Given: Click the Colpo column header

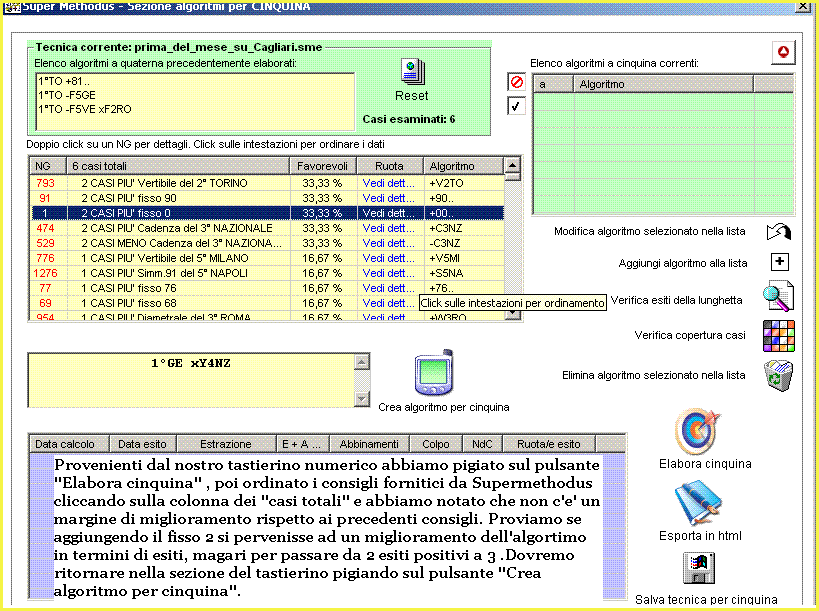Looking at the screenshot, I should pos(436,444).
